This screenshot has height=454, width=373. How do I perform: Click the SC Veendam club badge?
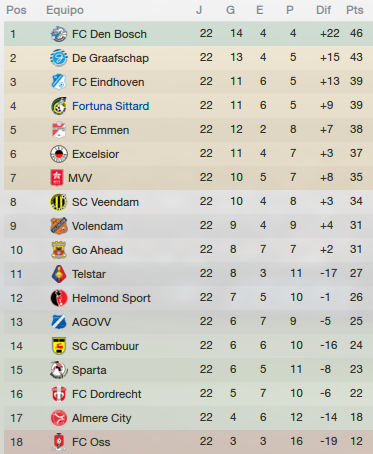59,202
